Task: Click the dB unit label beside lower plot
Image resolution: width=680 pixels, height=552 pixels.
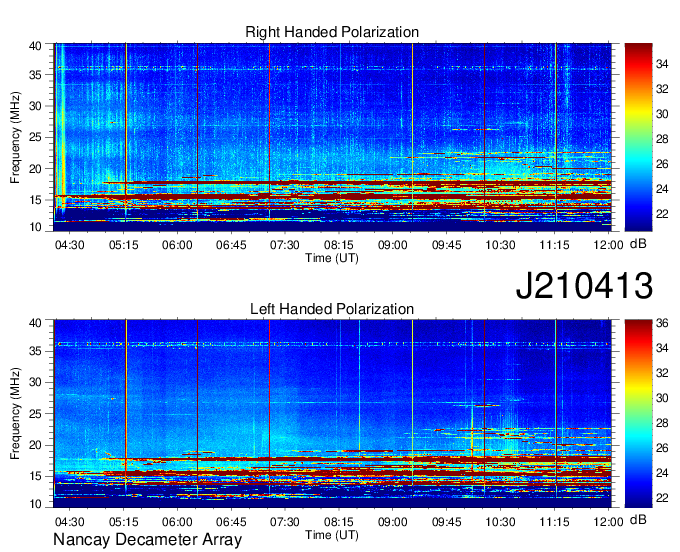Action: [x=638, y=520]
